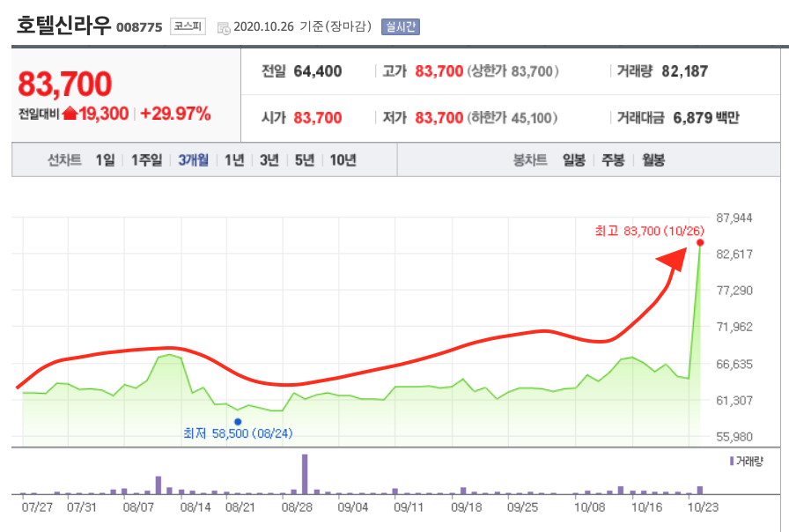Screen dimensions: 789x532
Task: Click the +29.97% change percentage
Action: pyautogui.click(x=175, y=114)
